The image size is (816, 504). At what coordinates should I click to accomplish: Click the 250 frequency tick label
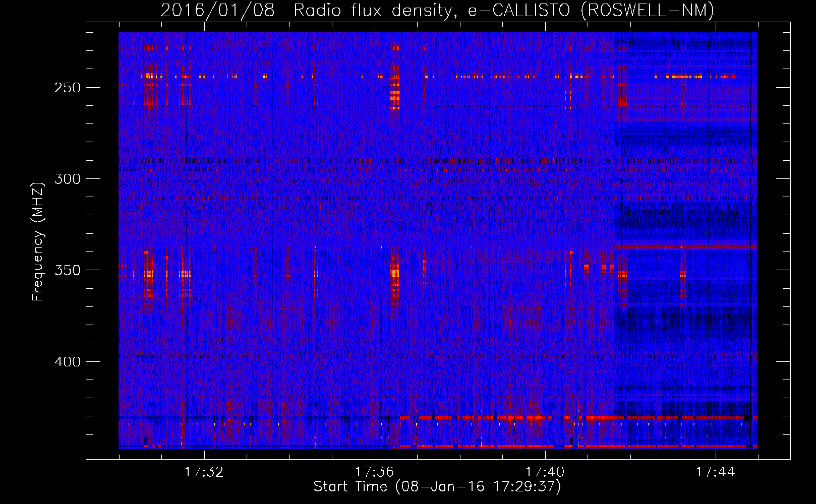(x=67, y=88)
